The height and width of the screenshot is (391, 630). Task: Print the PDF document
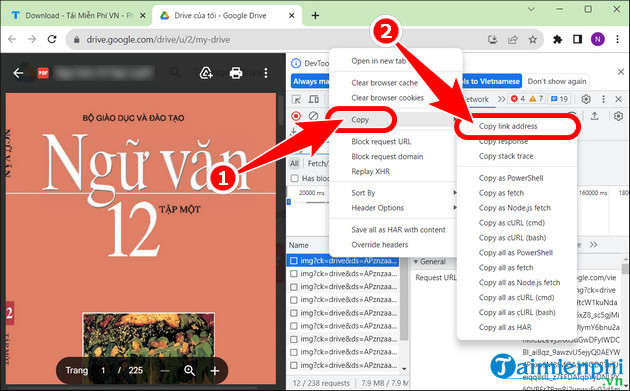(236, 73)
